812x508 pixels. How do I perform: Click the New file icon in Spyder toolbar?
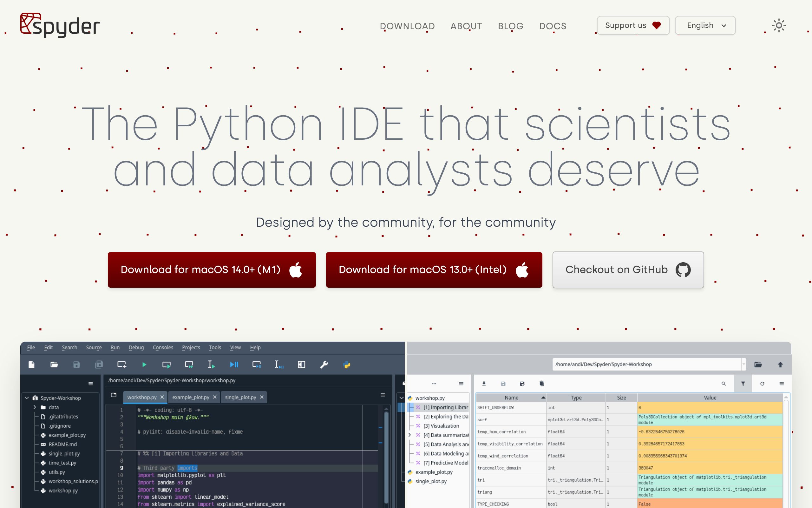tap(31, 364)
